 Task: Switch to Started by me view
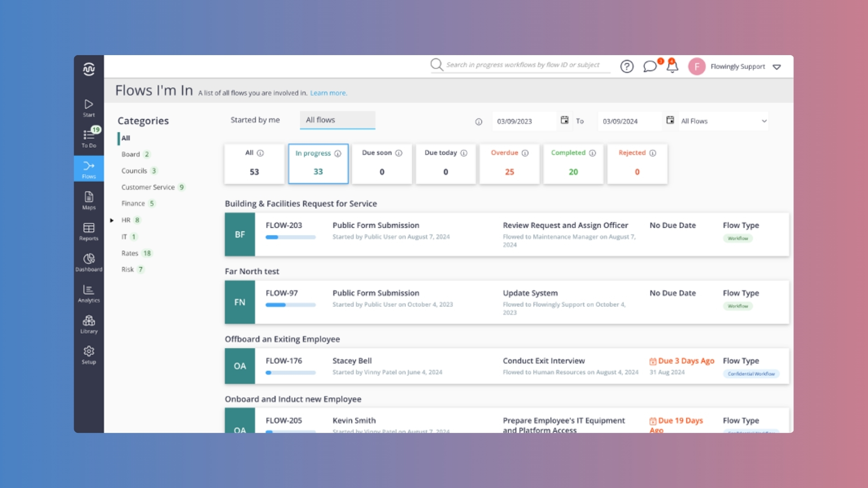[255, 120]
